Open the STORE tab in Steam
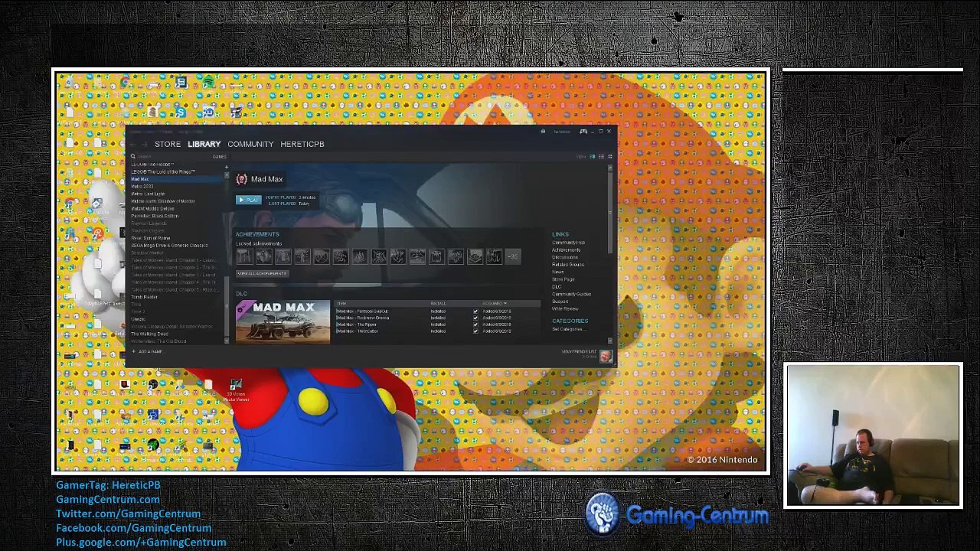Image resolution: width=980 pixels, height=551 pixels. tap(168, 144)
